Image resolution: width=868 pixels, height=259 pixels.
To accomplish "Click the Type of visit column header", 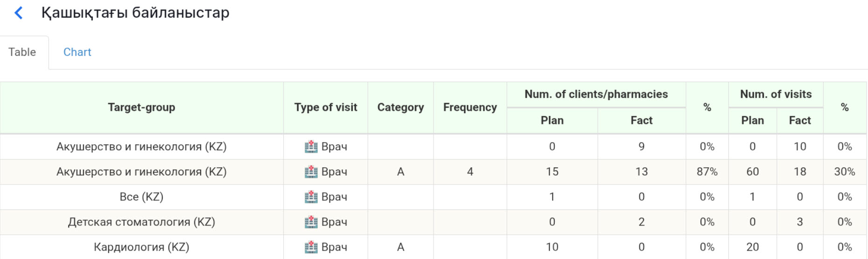I will (x=326, y=108).
